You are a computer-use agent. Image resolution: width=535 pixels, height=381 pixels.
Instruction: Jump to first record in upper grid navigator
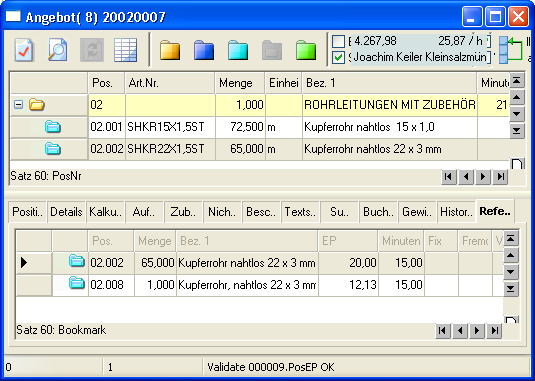point(449,177)
